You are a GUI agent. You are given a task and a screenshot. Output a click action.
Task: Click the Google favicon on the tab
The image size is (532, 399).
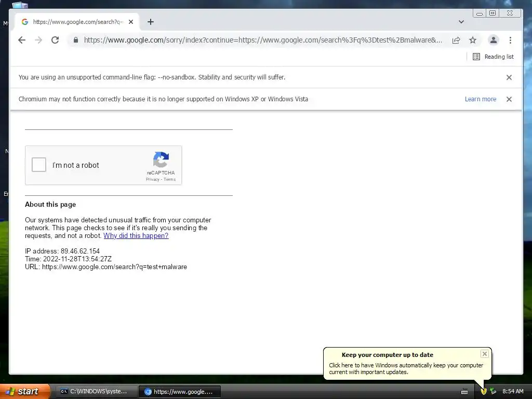[x=25, y=22]
